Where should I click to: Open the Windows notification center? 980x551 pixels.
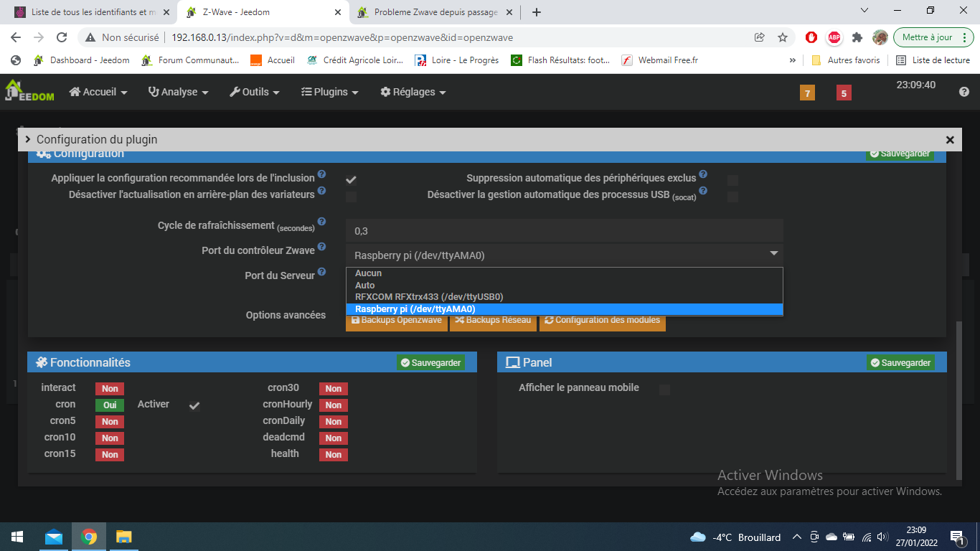click(x=958, y=537)
